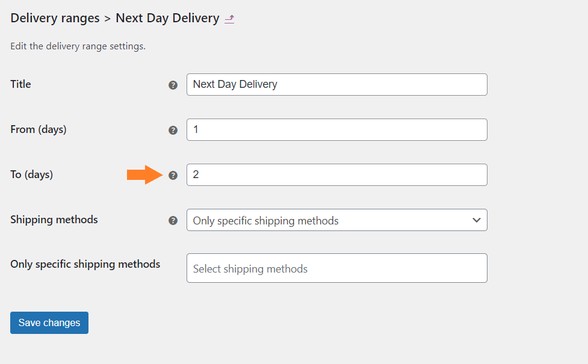Click into the From (days) input field
Screen dimensions: 588x364
[x=337, y=130]
